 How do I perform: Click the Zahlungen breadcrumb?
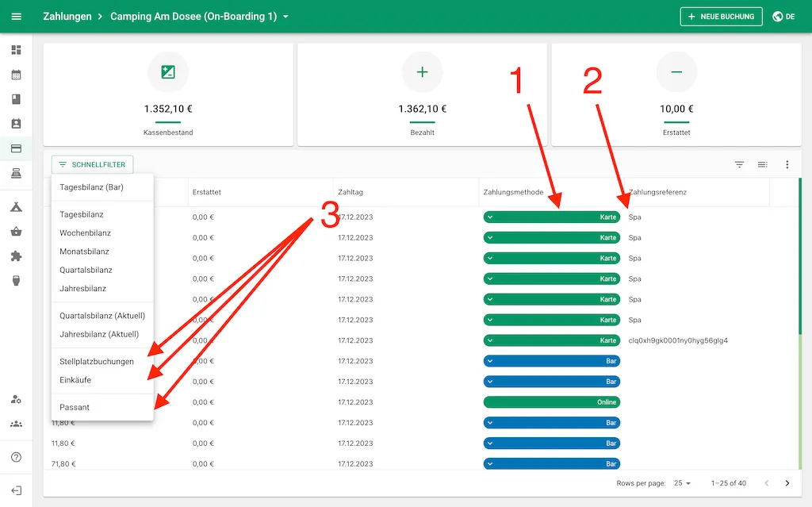pyautogui.click(x=67, y=17)
